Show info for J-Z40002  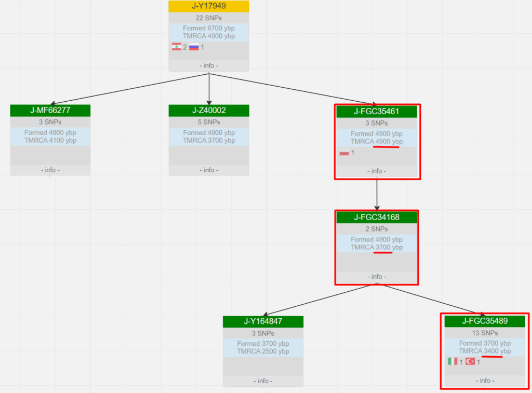tap(209, 170)
